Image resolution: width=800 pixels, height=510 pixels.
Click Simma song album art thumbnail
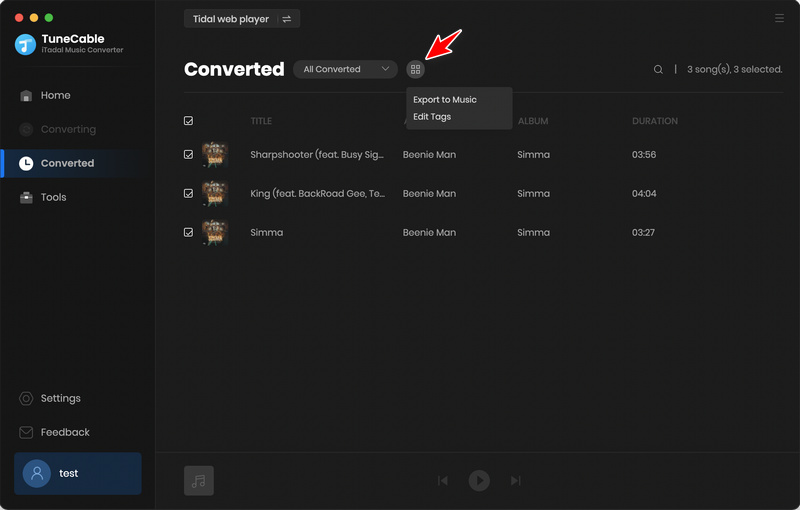215,232
